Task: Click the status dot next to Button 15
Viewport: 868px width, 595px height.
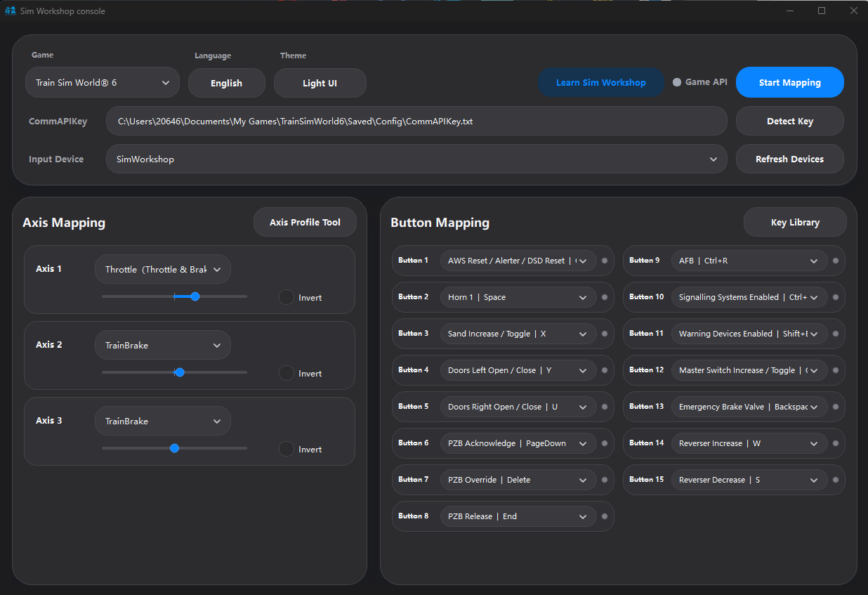Action: 836,480
